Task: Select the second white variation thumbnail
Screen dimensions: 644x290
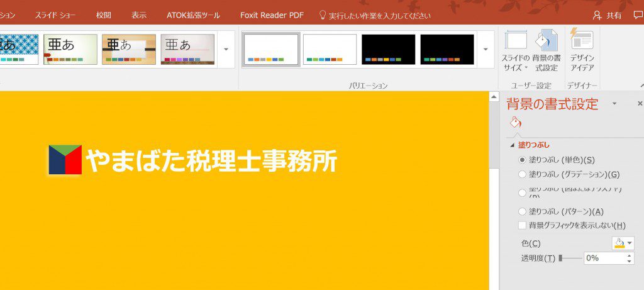Action: tap(330, 49)
